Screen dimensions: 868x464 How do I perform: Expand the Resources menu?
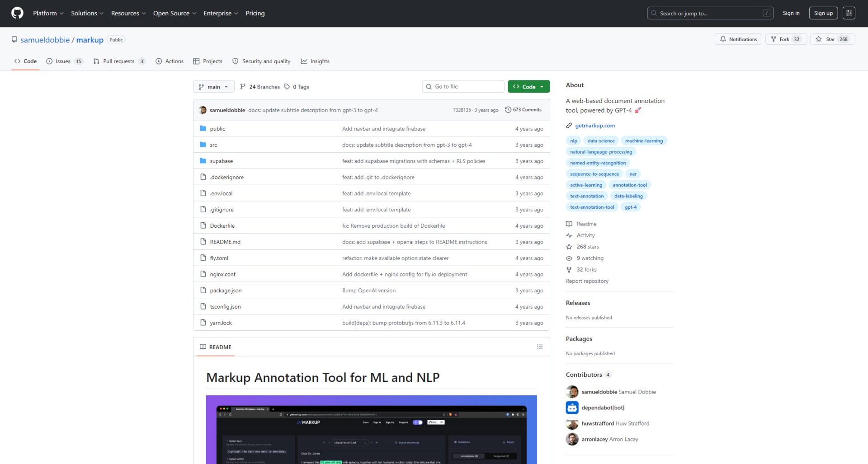[128, 13]
